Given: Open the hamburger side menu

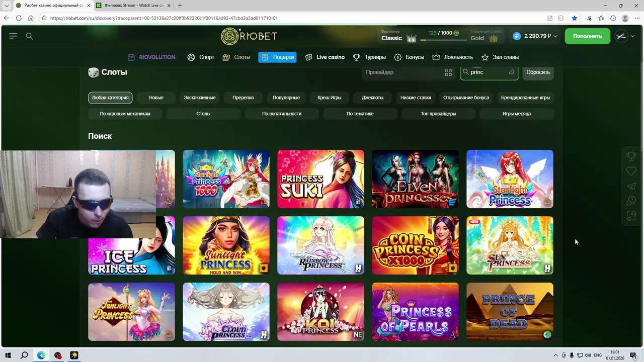Looking at the screenshot, I should 13,36.
